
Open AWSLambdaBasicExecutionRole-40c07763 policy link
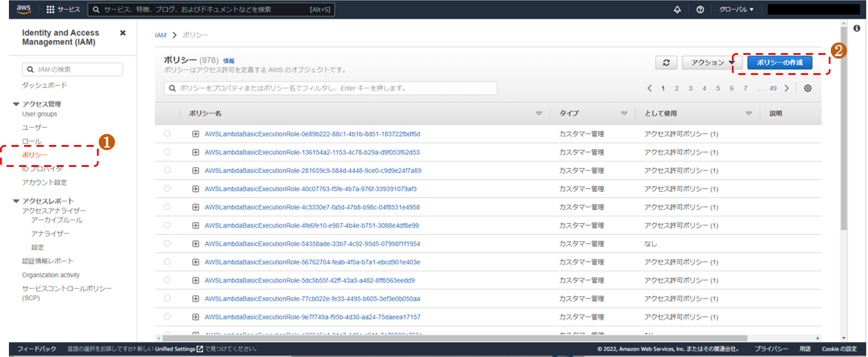(x=310, y=189)
